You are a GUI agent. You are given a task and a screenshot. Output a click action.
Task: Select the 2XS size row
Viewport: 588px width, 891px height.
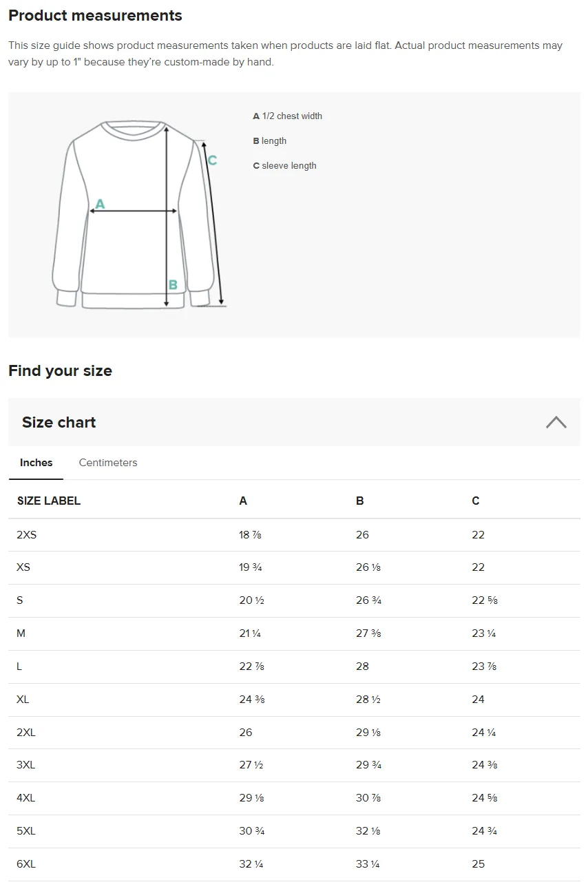tap(294, 535)
